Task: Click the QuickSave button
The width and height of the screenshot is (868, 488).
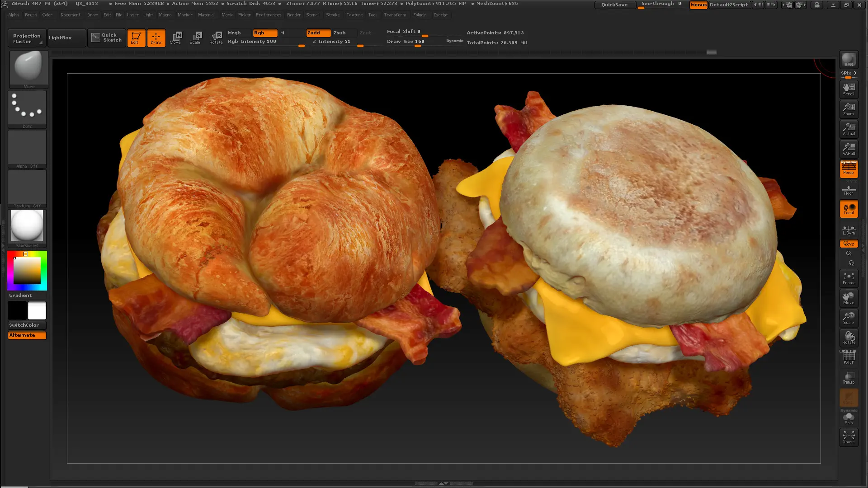Action: coord(614,5)
